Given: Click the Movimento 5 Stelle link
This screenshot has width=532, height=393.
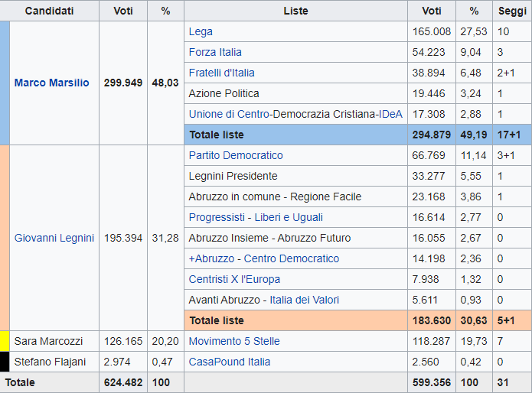Looking at the screenshot, I should [x=234, y=341].
